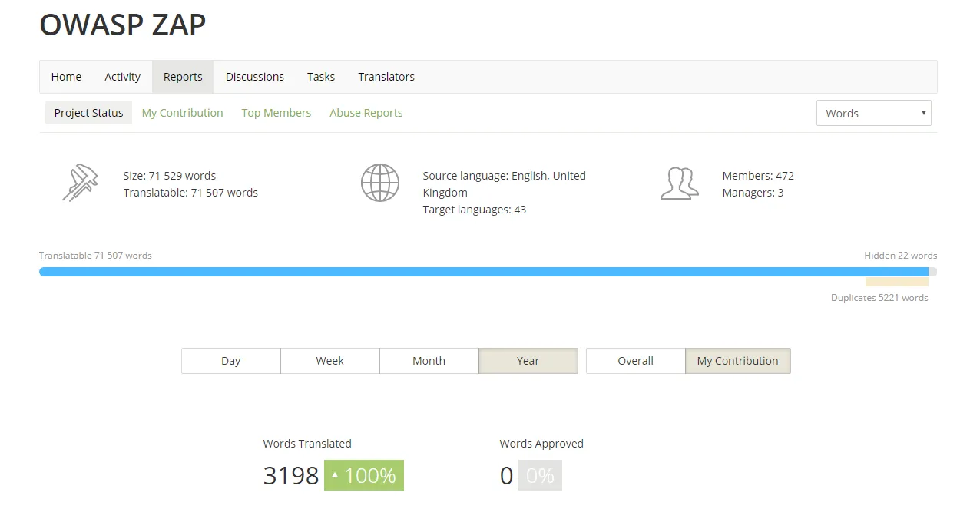Open the Translators tab

(x=386, y=77)
